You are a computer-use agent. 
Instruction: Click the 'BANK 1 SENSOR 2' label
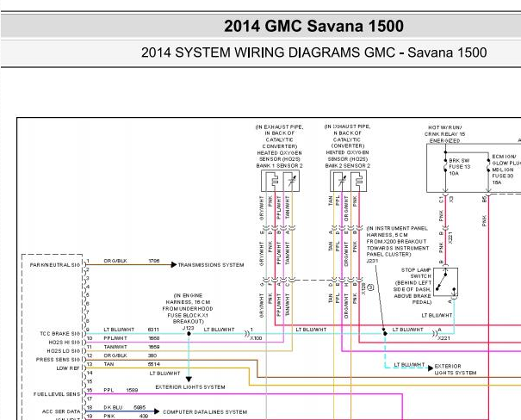(279, 165)
